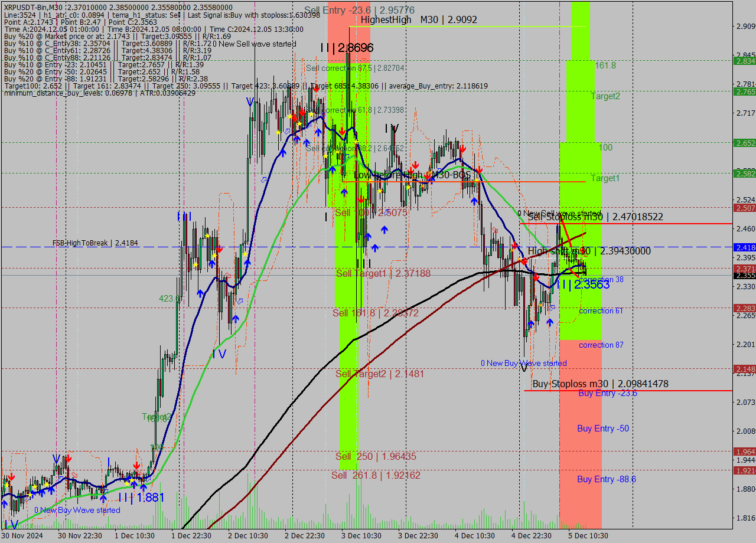Click the Sell Target1 | 2.37188 label
Screen dimensions: 756x543
point(383,273)
